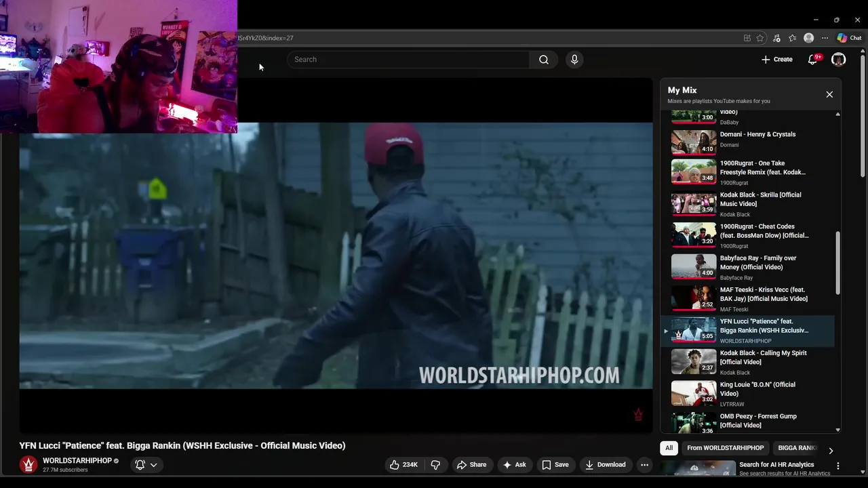Select the From WORLDSTARHIPHOP chip
868x488 pixels.
click(x=725, y=448)
